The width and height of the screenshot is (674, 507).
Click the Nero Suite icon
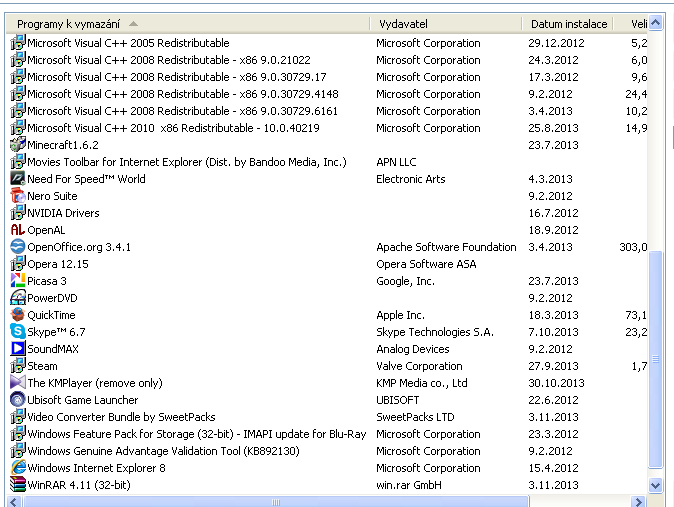[18, 196]
